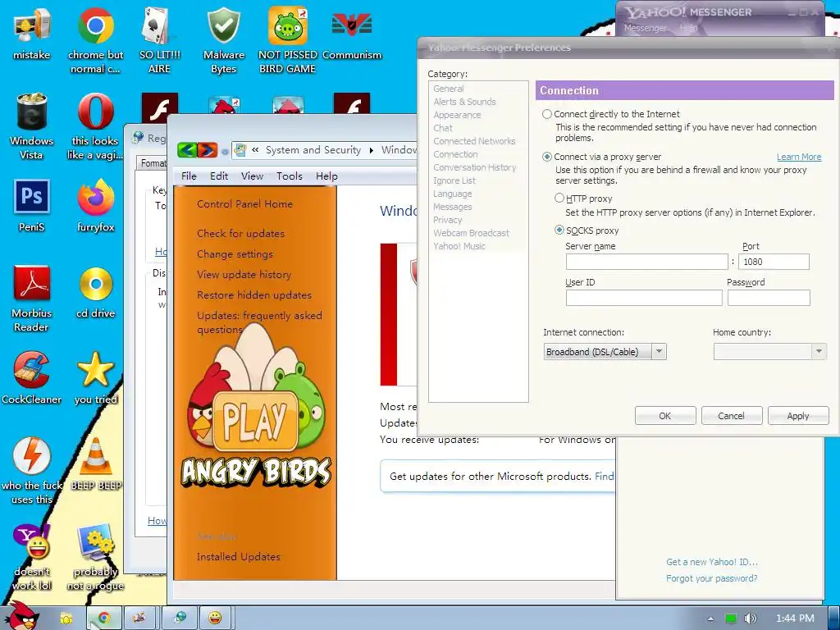Click "View update history" link
The width and height of the screenshot is (840, 630).
[244, 274]
